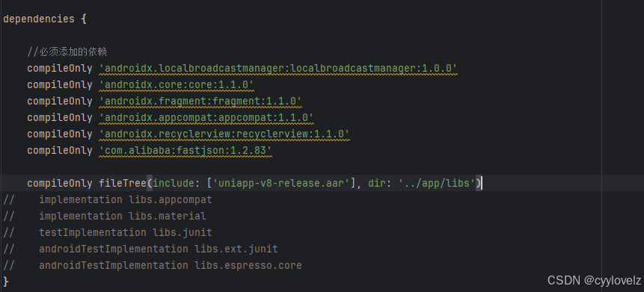Viewport: 644px width, 292px height.
Task: Click the '../app/libs' directory string
Action: click(x=437, y=183)
